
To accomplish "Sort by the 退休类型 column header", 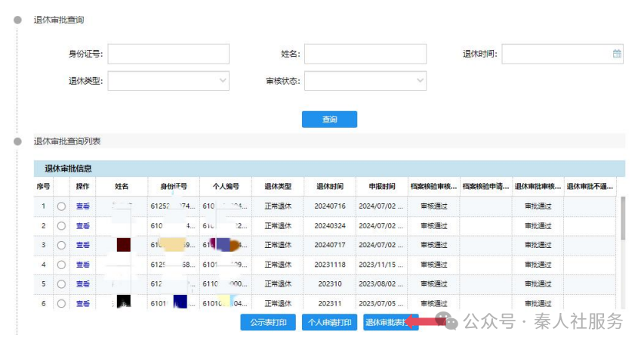I will click(278, 186).
